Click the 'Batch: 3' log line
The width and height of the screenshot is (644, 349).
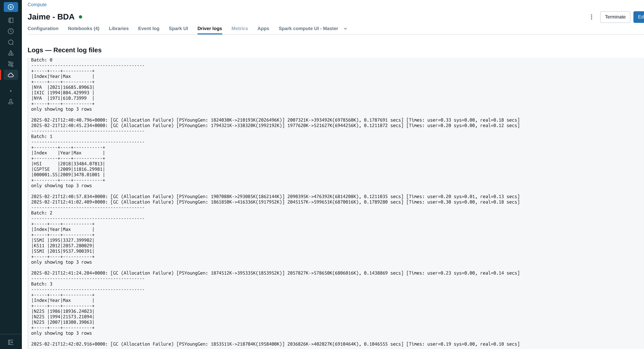click(x=42, y=284)
